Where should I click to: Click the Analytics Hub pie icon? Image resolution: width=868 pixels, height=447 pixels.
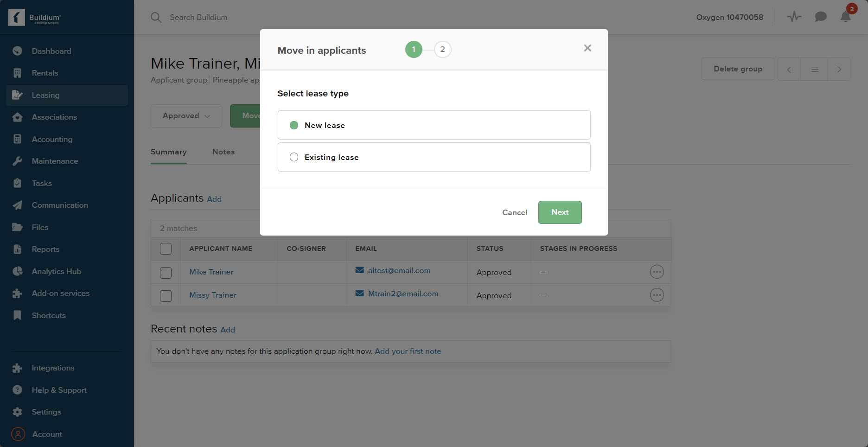coord(18,271)
